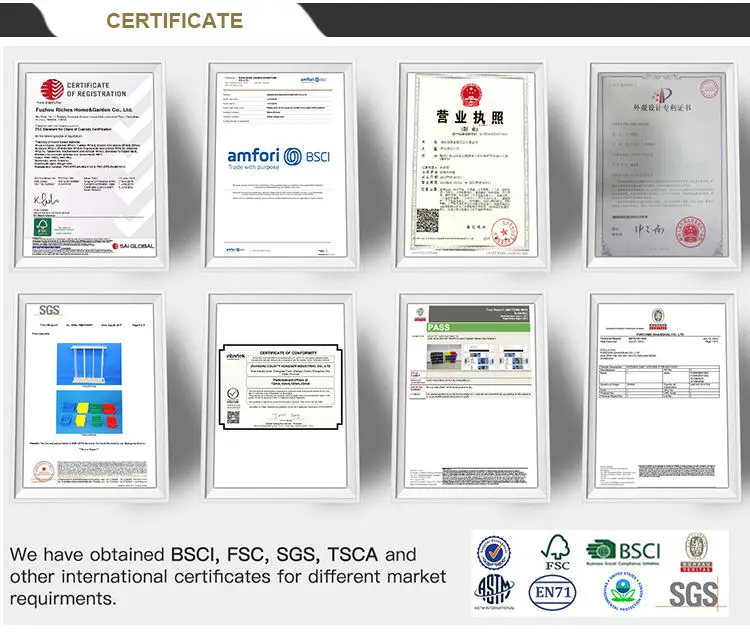Open the Certificate of Conformity frame
This screenshot has width=750, height=635.
click(x=280, y=397)
